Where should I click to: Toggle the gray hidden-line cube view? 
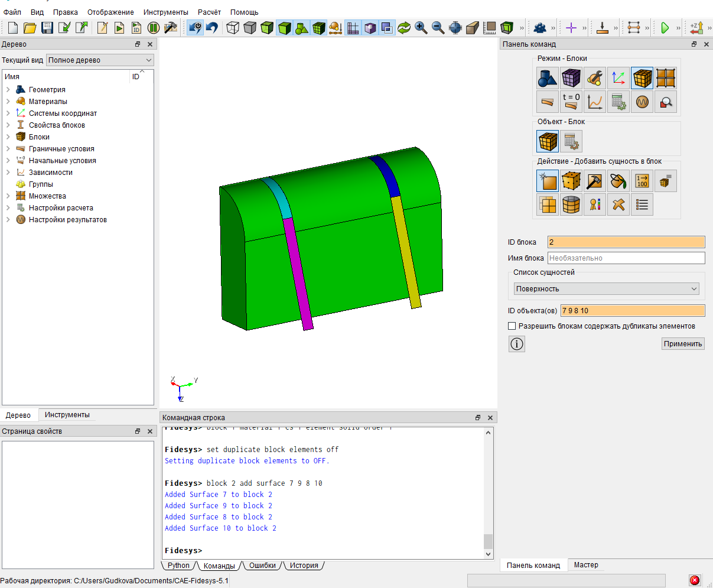(x=250, y=28)
